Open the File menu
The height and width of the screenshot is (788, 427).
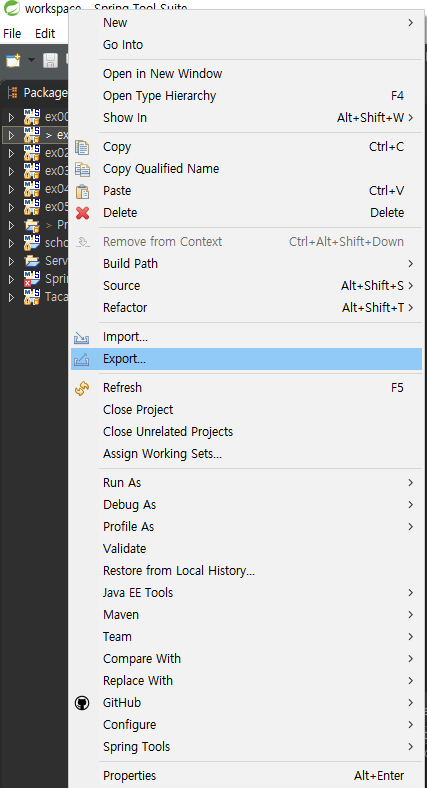coord(12,34)
